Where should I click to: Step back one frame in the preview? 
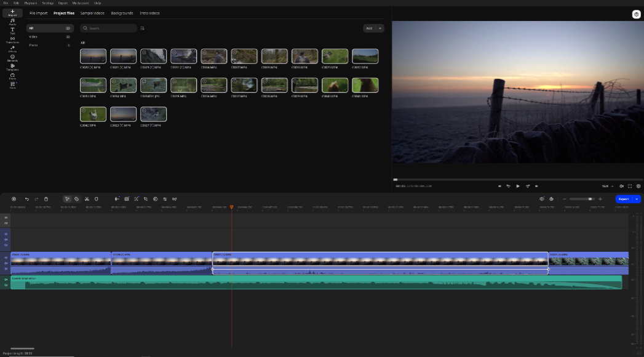tap(509, 186)
